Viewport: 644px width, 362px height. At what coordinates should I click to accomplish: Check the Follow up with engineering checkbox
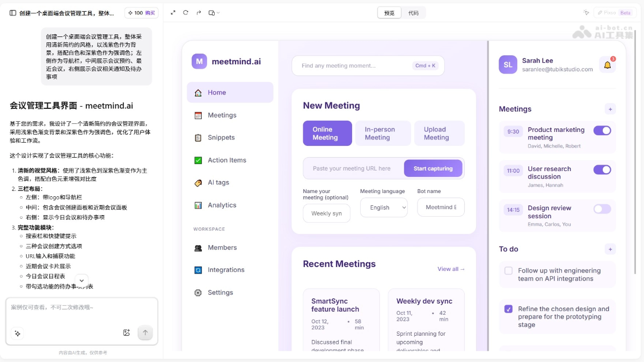coord(508,271)
